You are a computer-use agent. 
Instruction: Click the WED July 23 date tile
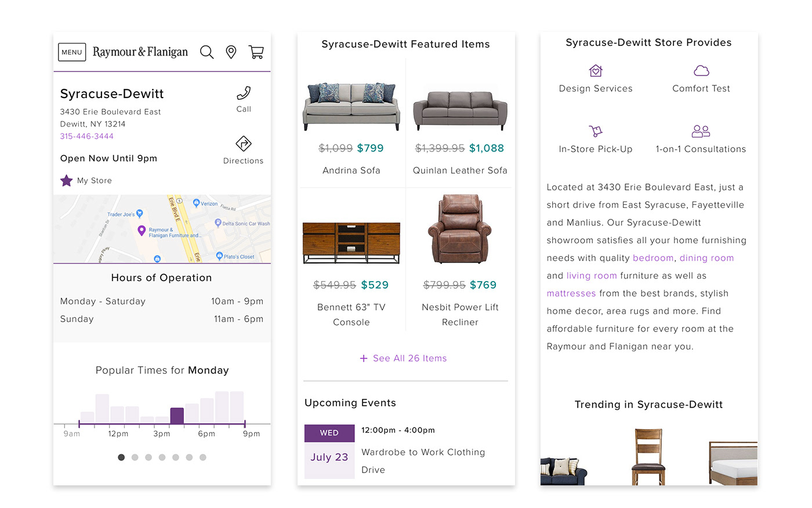pyautogui.click(x=329, y=452)
